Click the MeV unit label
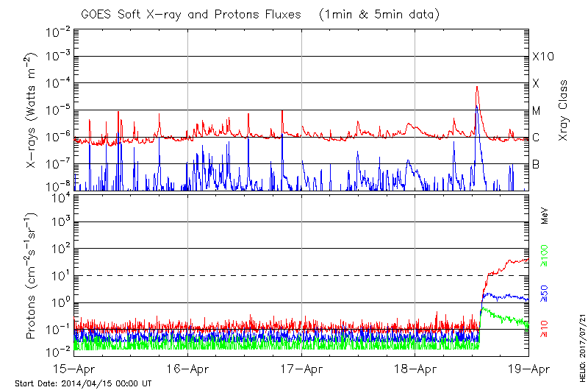 (x=545, y=216)
